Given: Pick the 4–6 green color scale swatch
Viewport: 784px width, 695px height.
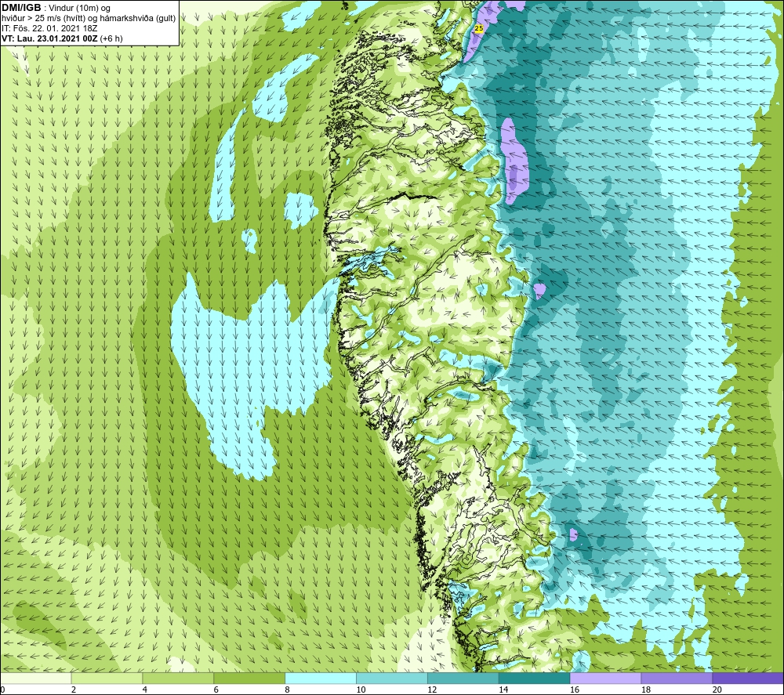Looking at the screenshot, I should click(x=178, y=678).
